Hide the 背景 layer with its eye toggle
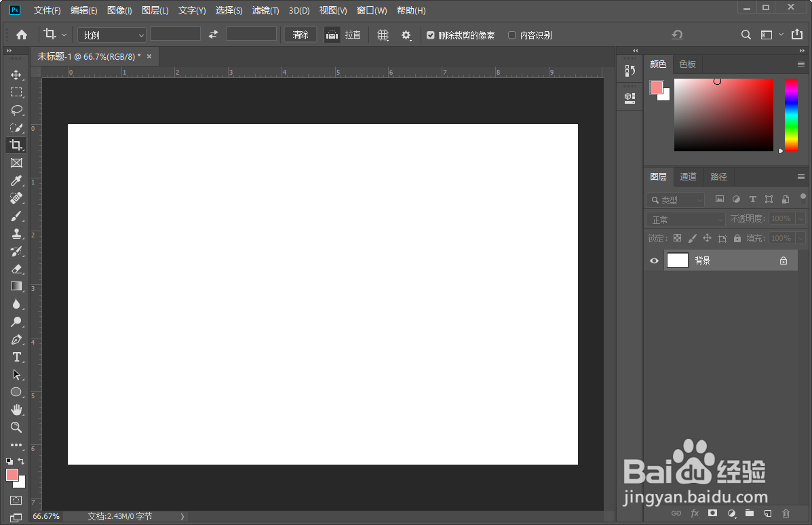The image size is (812, 525). point(653,260)
